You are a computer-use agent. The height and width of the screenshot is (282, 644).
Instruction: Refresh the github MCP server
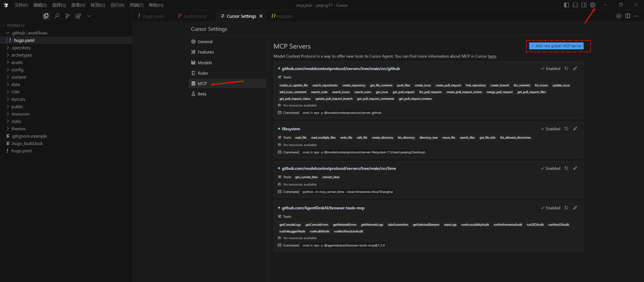(x=566, y=68)
